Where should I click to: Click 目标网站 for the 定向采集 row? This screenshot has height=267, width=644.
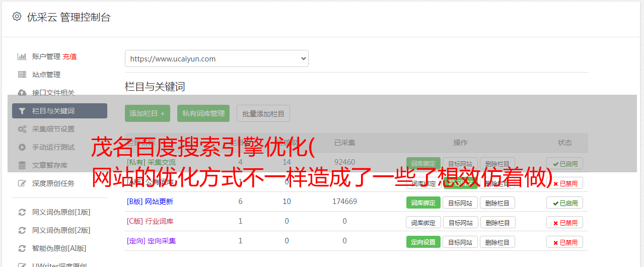pos(460,242)
